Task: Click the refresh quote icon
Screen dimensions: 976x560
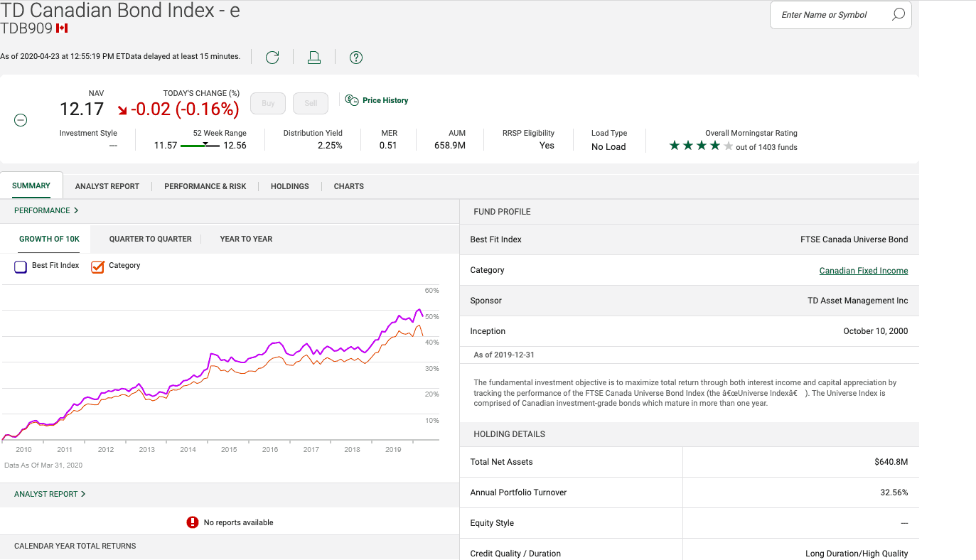Action: point(272,58)
